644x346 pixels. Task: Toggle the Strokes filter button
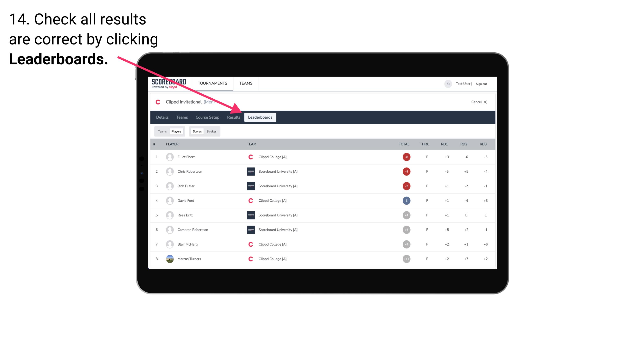coord(212,131)
